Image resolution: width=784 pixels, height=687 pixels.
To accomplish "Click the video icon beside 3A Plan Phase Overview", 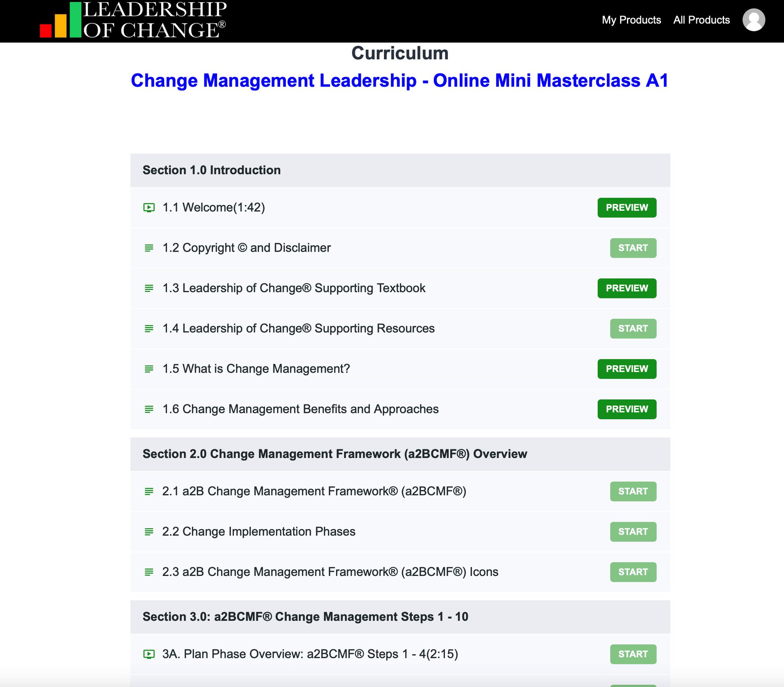I will 149,654.
